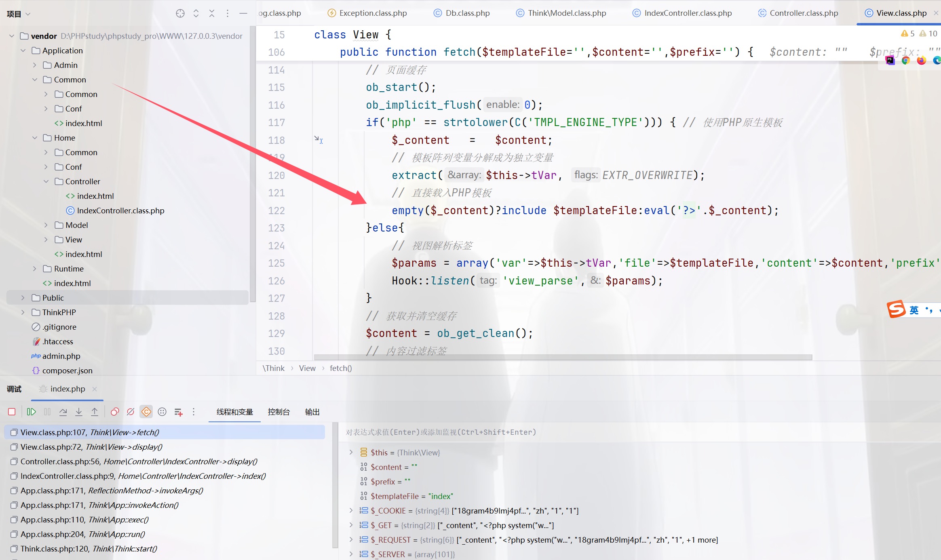This screenshot has width=941, height=560.
Task: Open the View Breakpoints icon
Action: pos(115,412)
